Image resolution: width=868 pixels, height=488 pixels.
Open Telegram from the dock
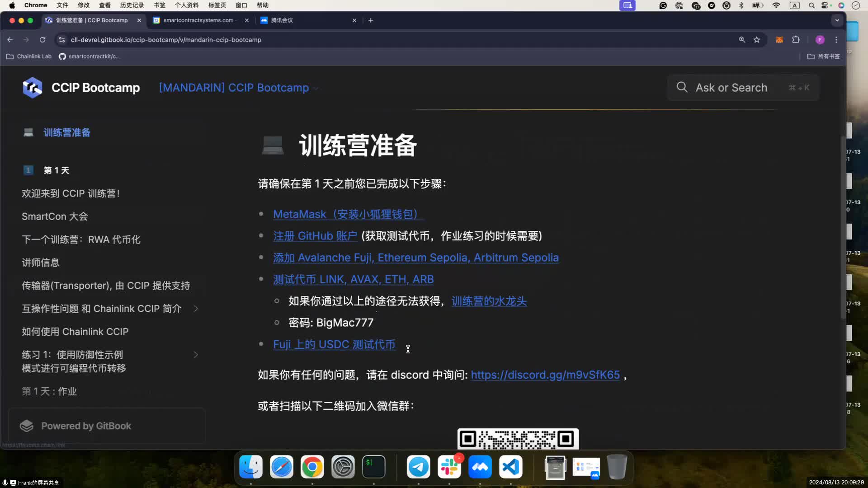pyautogui.click(x=419, y=467)
